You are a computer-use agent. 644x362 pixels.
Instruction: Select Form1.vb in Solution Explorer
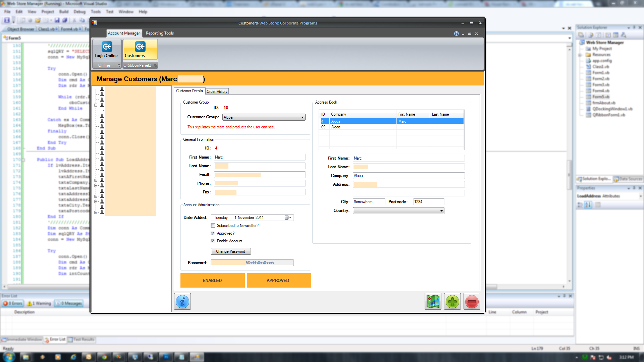pyautogui.click(x=600, y=73)
